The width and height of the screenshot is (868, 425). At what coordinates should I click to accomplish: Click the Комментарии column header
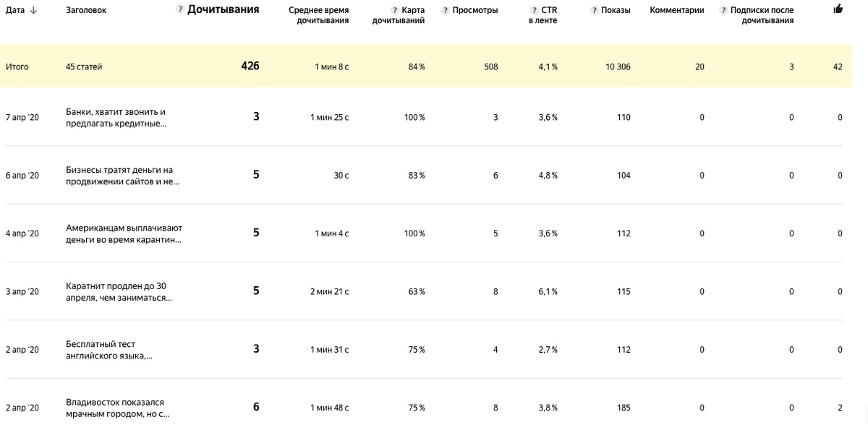tap(677, 11)
